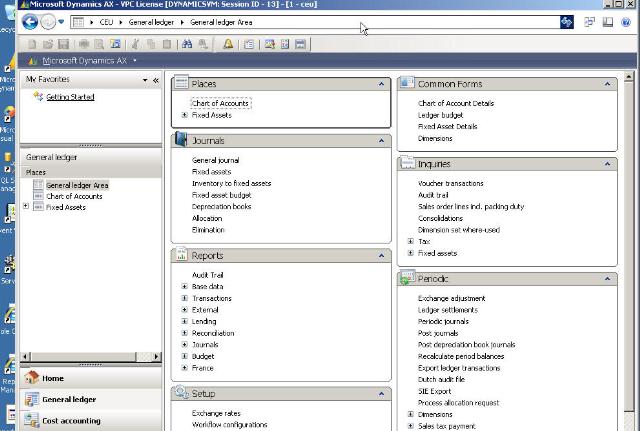Click the Paste clipboard toolbar icon
640x431 pixels.
pyautogui.click(x=167, y=44)
